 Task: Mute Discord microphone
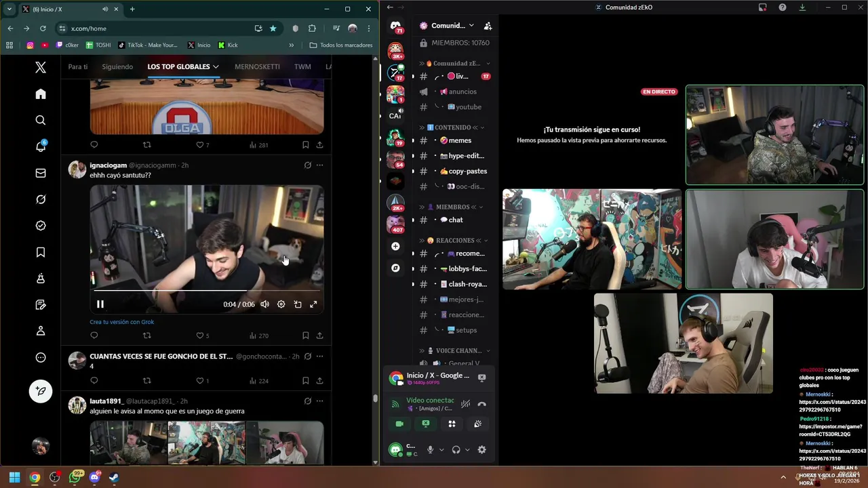(430, 449)
